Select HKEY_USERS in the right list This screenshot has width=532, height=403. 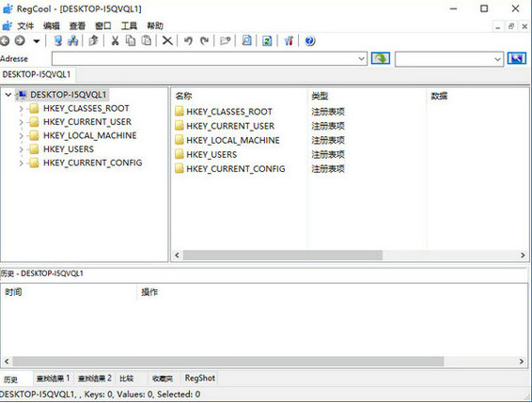211,155
